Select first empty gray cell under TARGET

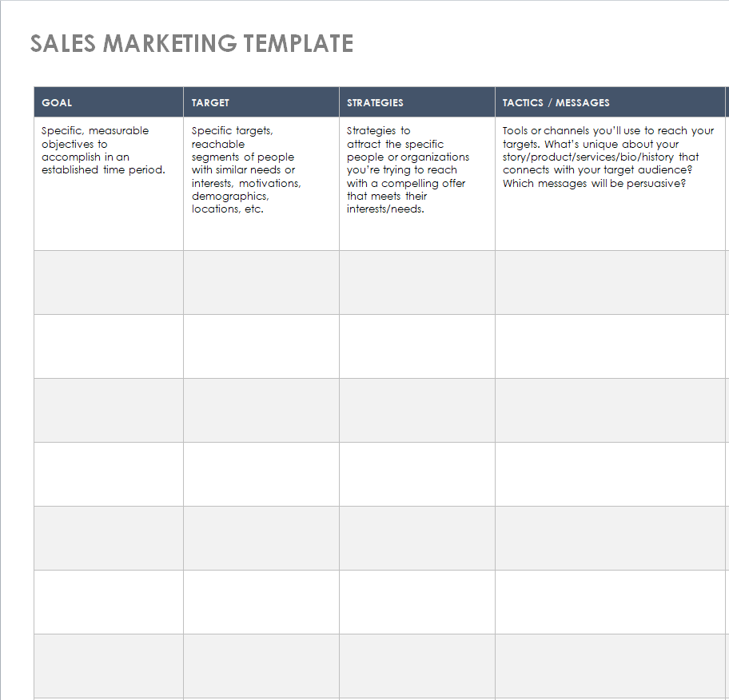point(261,283)
